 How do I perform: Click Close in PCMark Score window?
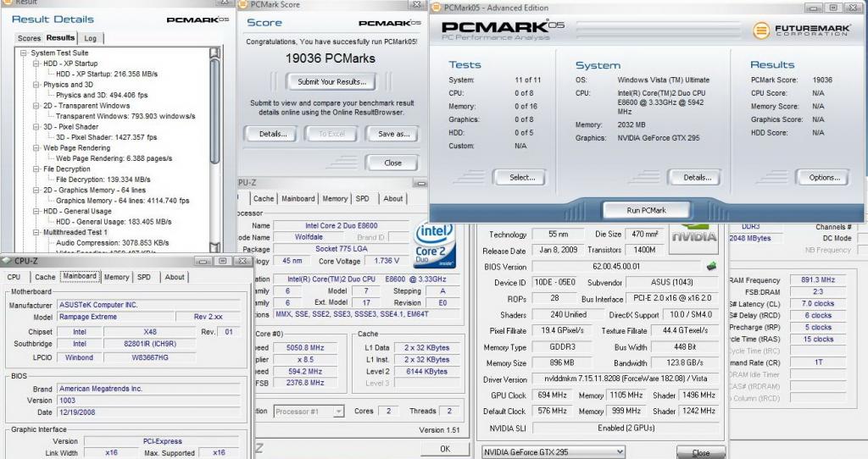tap(392, 163)
